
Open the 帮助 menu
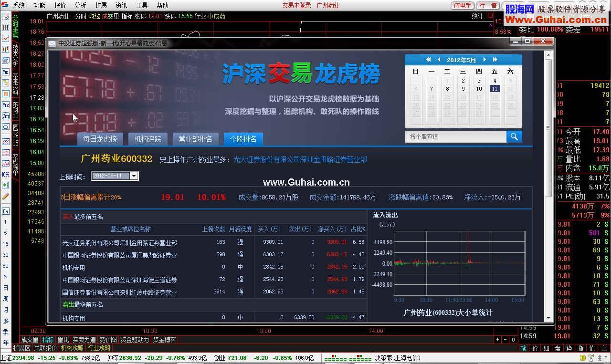(x=163, y=5)
